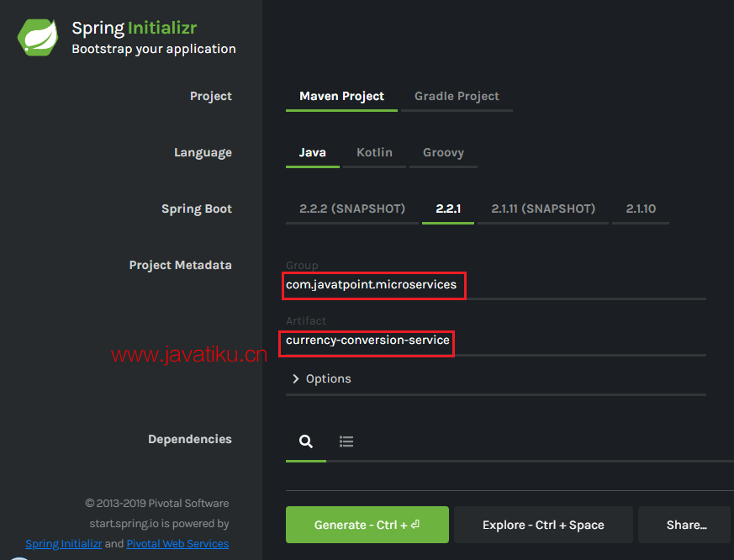Click the Spring leaf logo

click(x=38, y=37)
